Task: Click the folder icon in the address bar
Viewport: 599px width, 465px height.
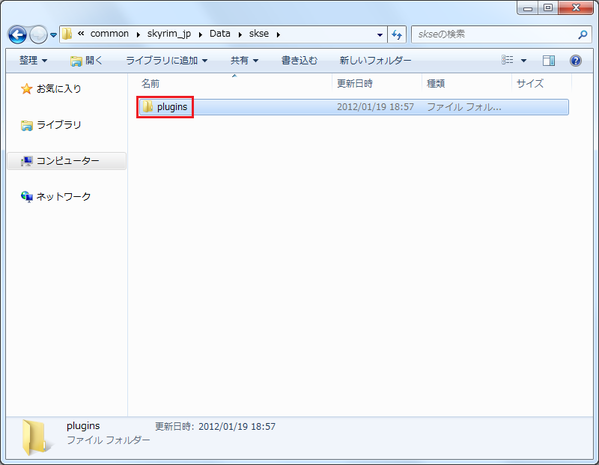Action: [67, 34]
